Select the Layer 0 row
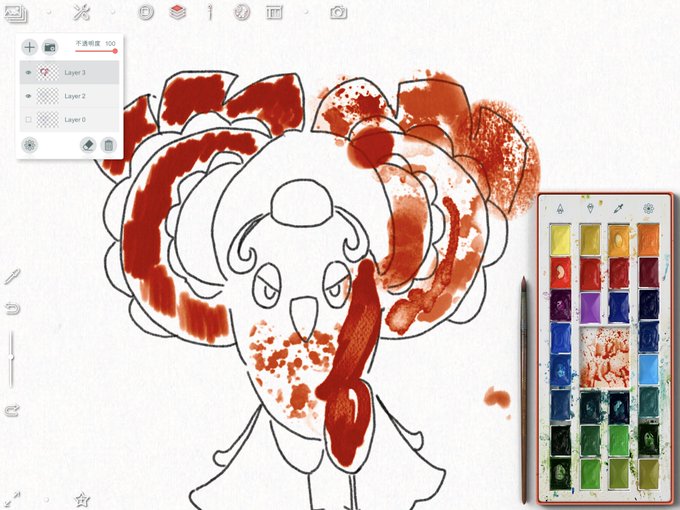 (69, 119)
